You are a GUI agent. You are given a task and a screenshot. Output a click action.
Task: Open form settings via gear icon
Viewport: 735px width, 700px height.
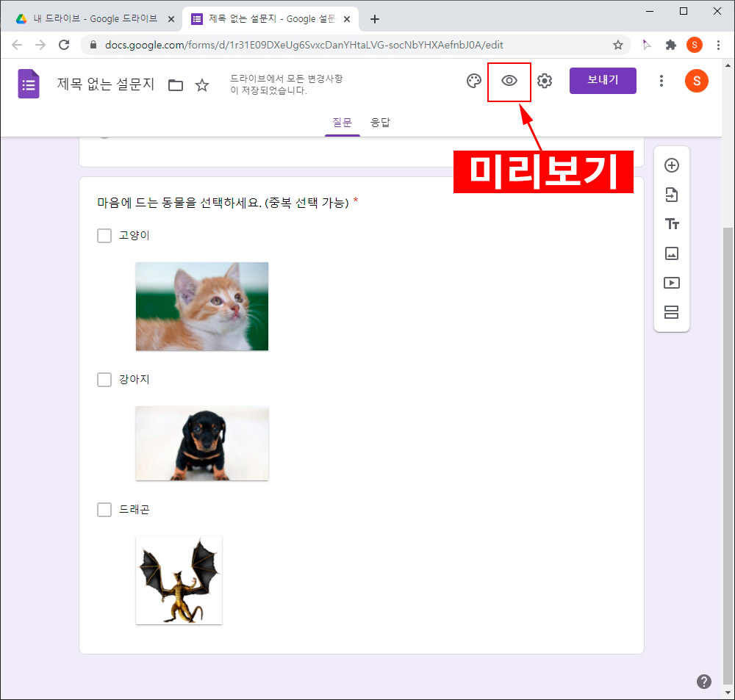tap(544, 81)
